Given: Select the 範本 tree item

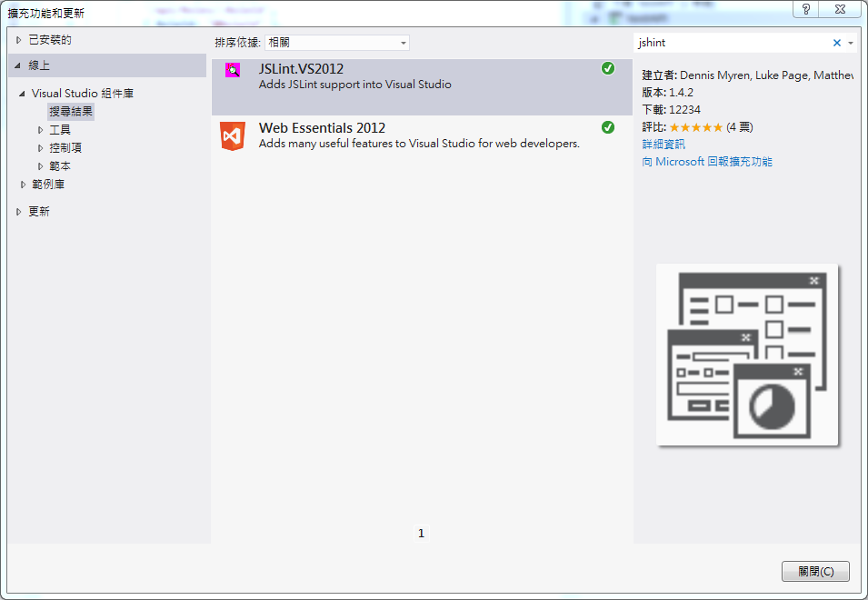Looking at the screenshot, I should (x=60, y=166).
